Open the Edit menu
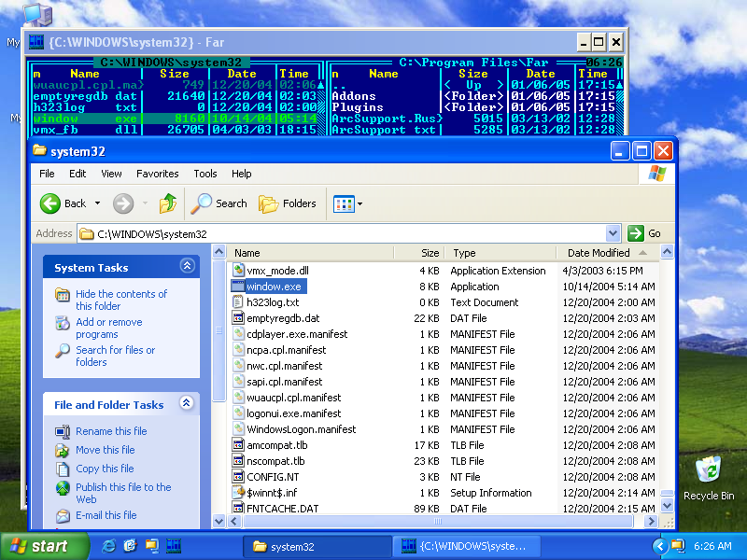The image size is (747, 560). tap(78, 174)
